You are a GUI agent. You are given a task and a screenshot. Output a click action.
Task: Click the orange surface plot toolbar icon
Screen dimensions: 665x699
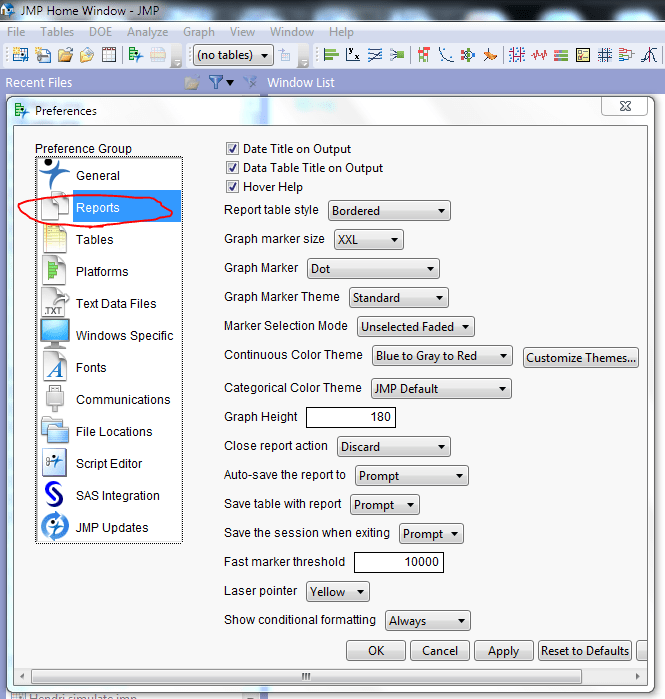(490, 55)
